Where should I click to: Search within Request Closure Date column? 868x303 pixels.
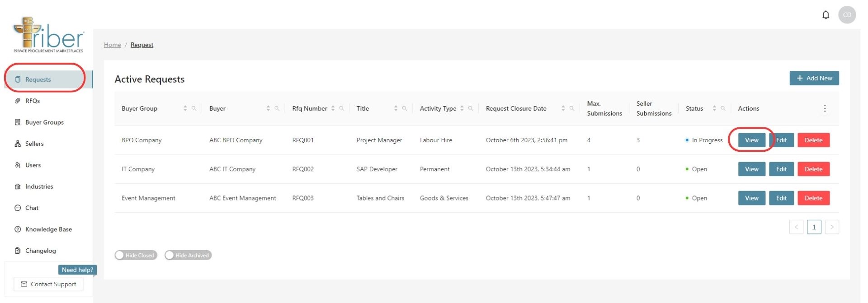(572, 108)
